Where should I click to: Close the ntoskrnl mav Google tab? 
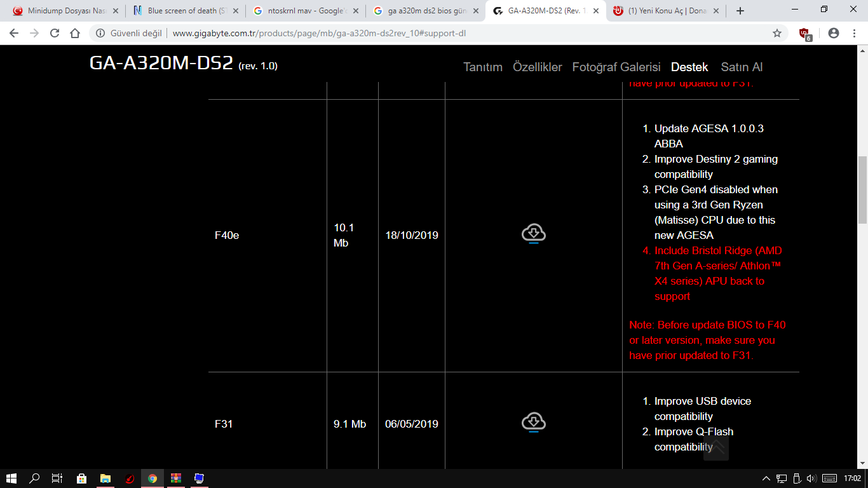(x=356, y=11)
